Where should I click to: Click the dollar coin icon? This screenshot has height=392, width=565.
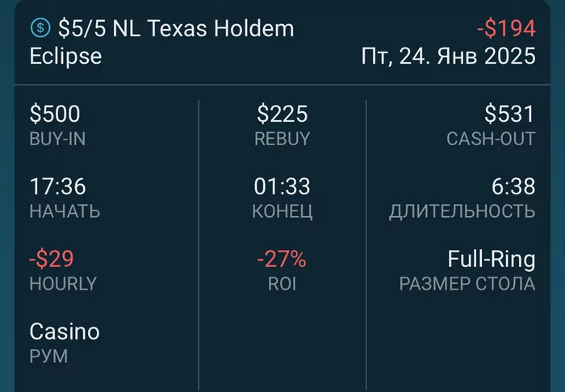[x=40, y=28]
